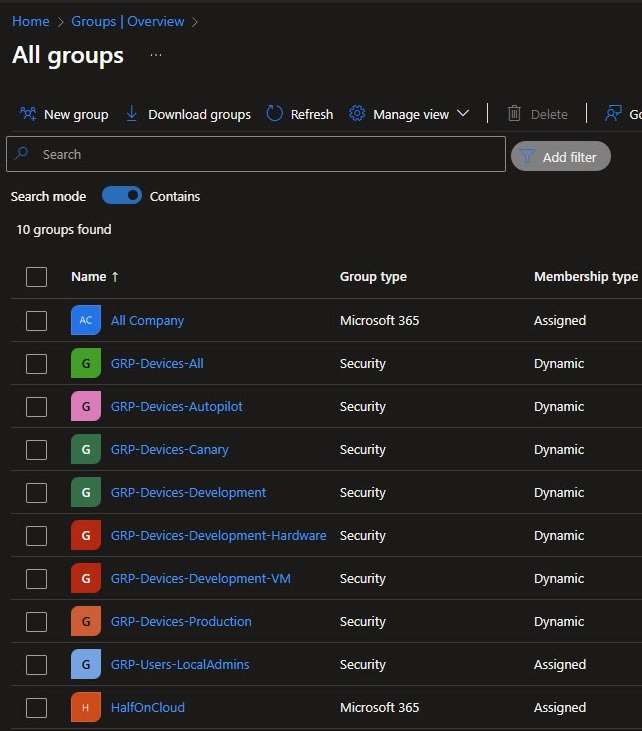Navigate to Groups | Overview breadcrumb
642x731 pixels.
128,21
